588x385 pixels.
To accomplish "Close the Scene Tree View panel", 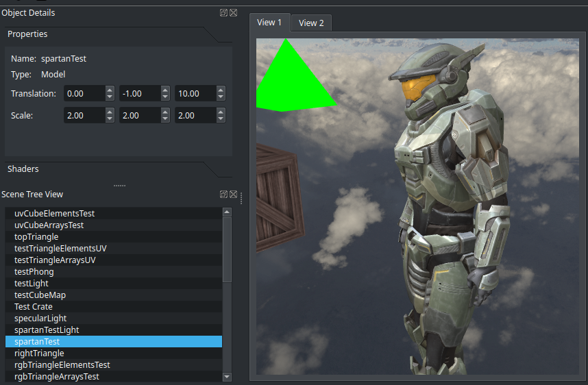I will coord(233,195).
